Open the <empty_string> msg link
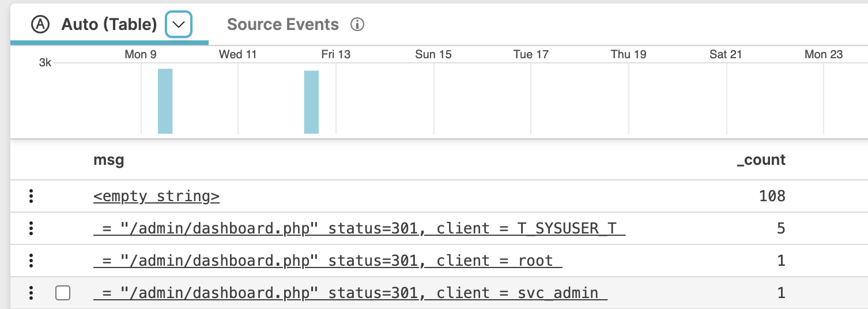 pyautogui.click(x=156, y=197)
